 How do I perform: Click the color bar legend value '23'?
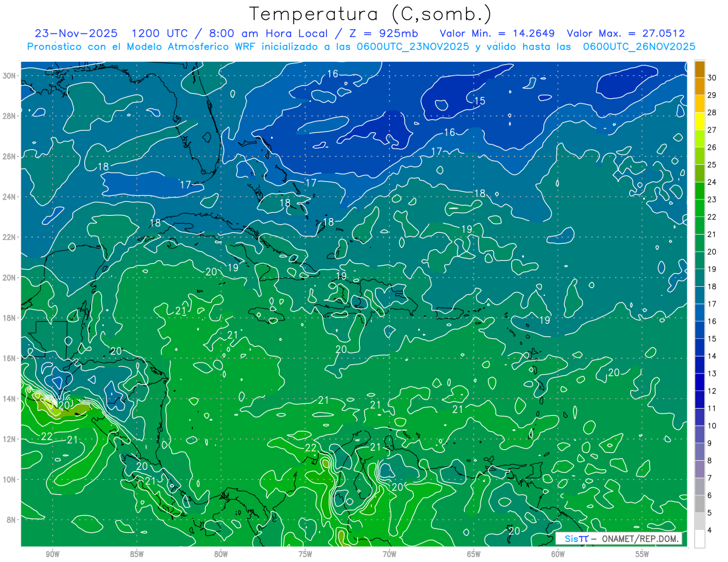(712, 199)
